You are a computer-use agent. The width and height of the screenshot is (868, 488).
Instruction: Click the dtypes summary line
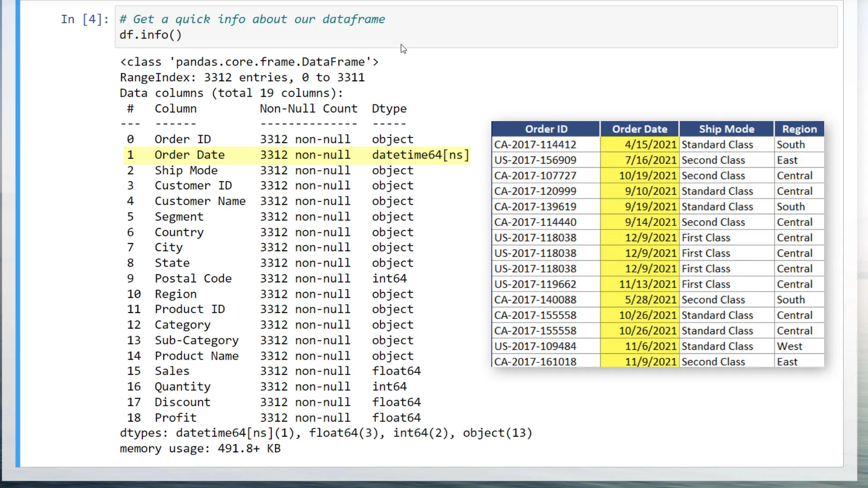tap(325, 432)
